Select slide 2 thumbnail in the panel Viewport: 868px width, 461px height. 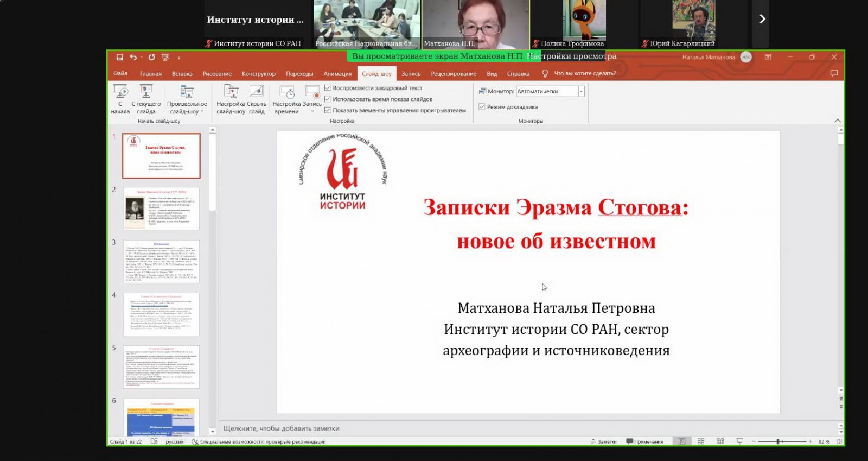coord(161,209)
